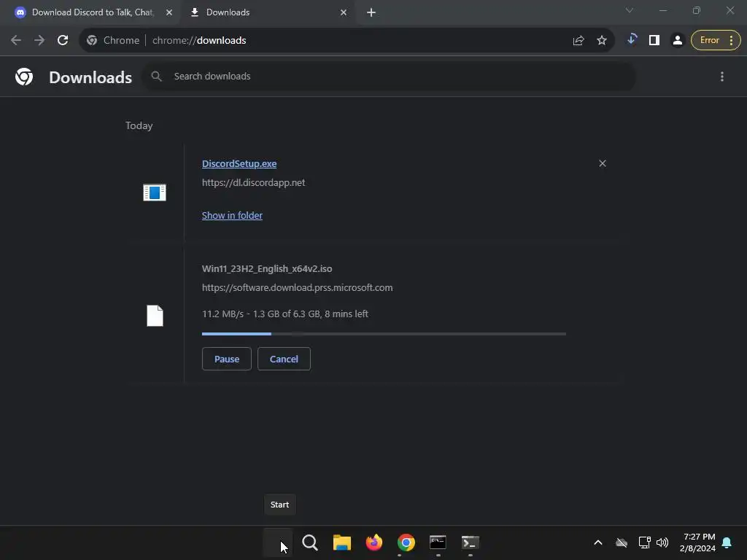Screen dimensions: 747x560
Task: Pause the Win11 ISO download
Action: (x=226, y=359)
